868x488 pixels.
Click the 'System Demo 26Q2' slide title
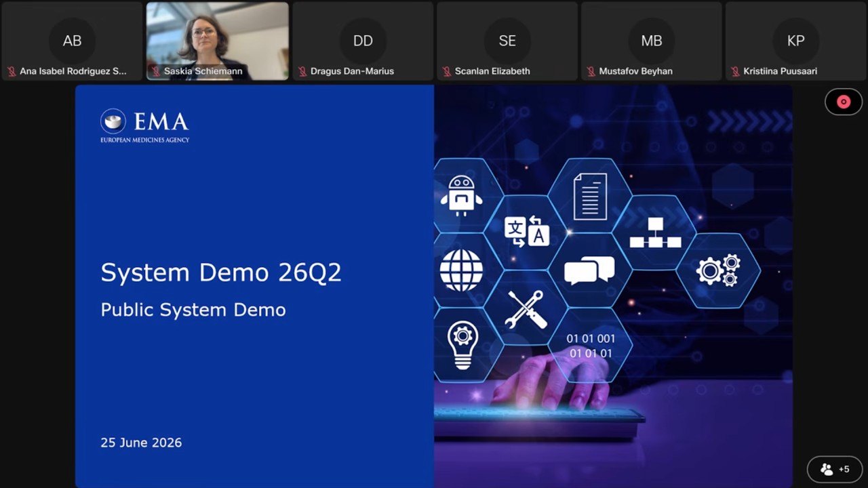point(221,272)
